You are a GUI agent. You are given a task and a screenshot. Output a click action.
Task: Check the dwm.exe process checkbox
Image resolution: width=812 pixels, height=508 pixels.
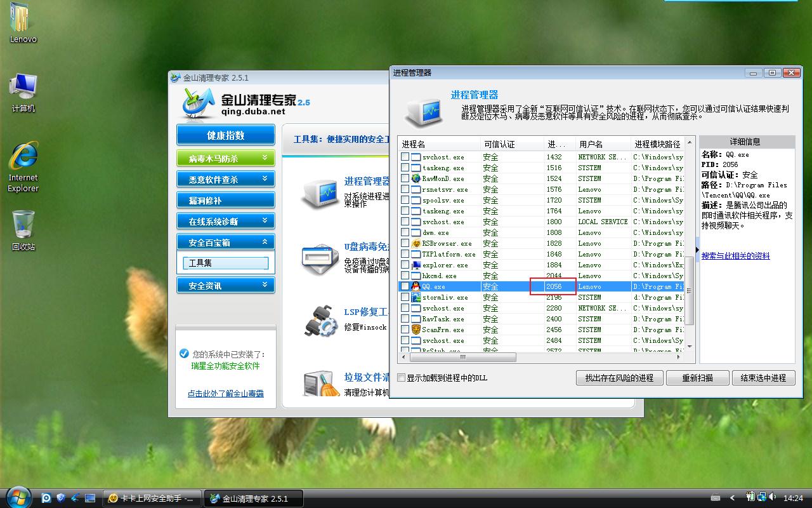405,232
